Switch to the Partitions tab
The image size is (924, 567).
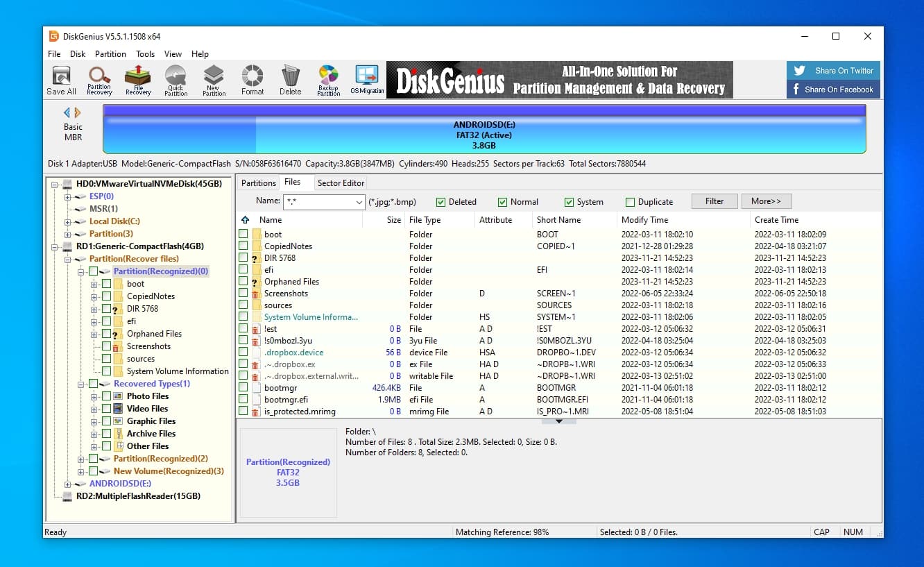259,183
